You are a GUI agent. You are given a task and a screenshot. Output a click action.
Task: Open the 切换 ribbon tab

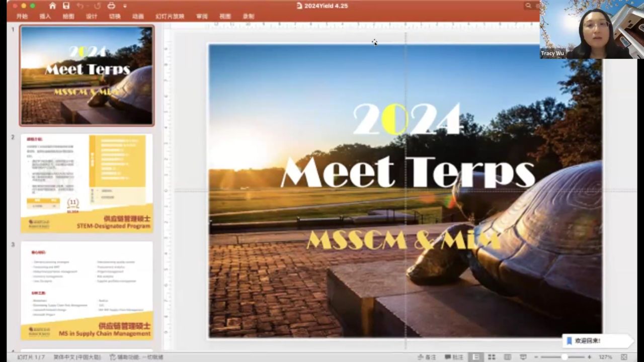(x=115, y=17)
